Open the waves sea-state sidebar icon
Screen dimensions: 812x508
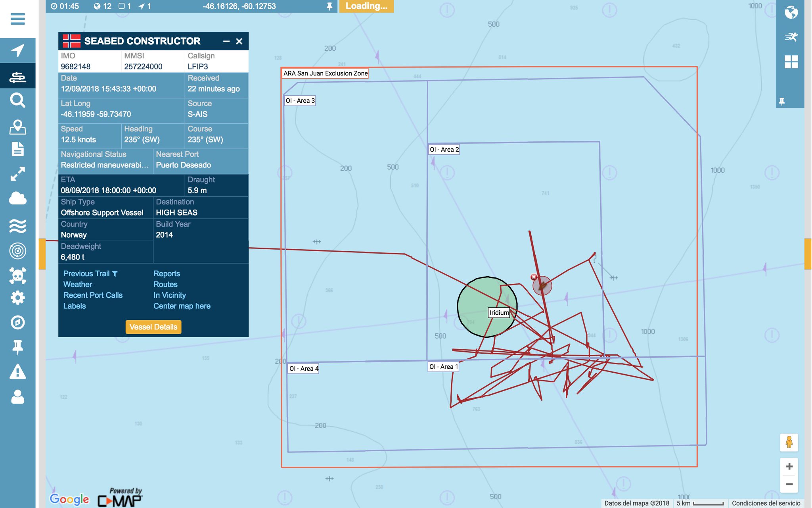coord(17,226)
